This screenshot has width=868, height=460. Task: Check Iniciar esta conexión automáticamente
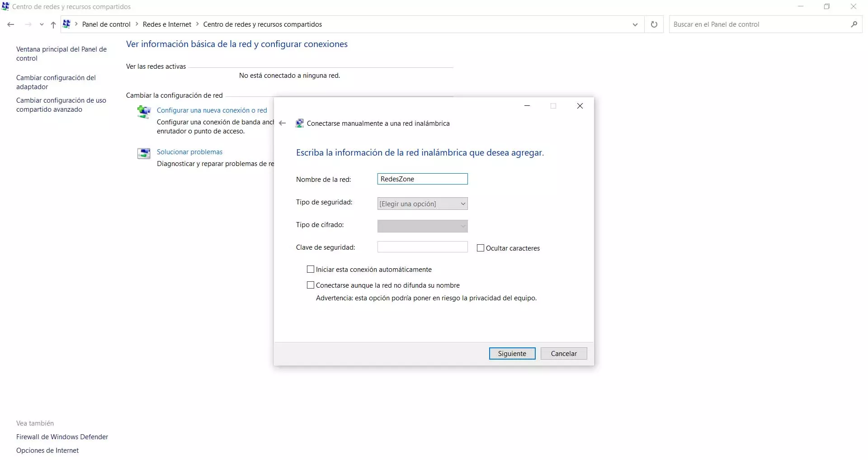(x=311, y=269)
